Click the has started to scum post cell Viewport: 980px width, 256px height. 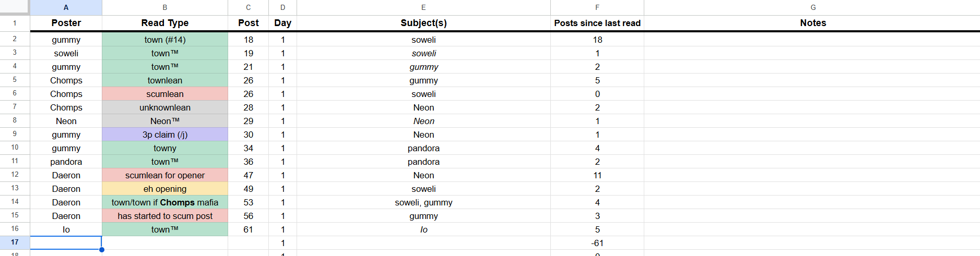[165, 216]
